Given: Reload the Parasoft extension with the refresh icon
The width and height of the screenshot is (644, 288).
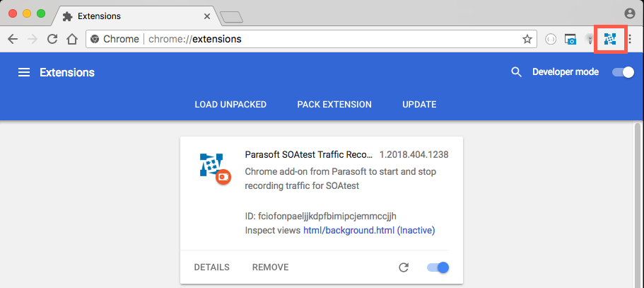Looking at the screenshot, I should click(404, 267).
